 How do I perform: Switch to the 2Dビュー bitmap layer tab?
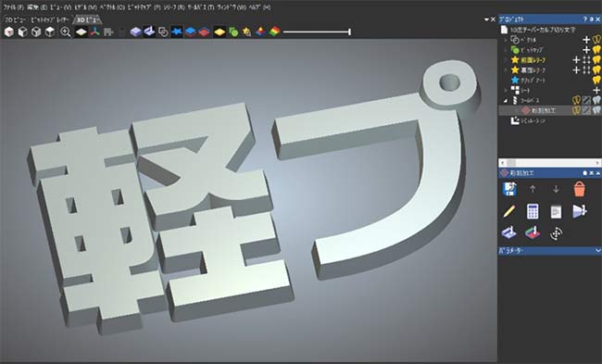coord(37,19)
